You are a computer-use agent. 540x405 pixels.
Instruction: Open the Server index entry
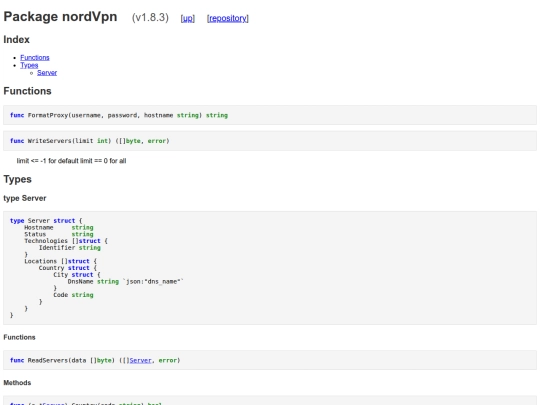coord(47,73)
